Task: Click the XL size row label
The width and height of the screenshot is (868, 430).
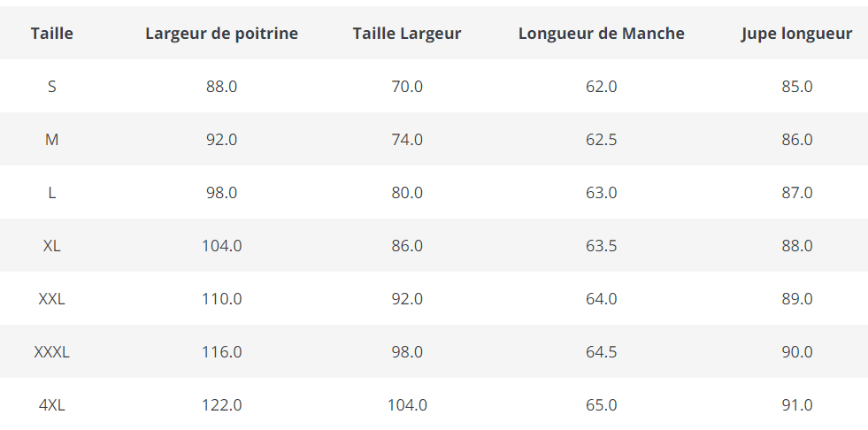Action: (x=51, y=246)
